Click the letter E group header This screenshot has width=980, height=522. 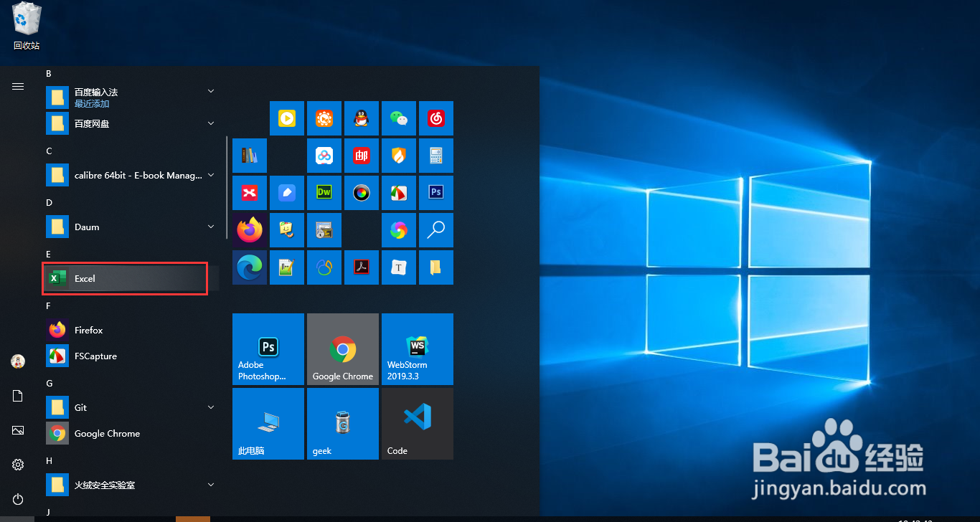49,254
